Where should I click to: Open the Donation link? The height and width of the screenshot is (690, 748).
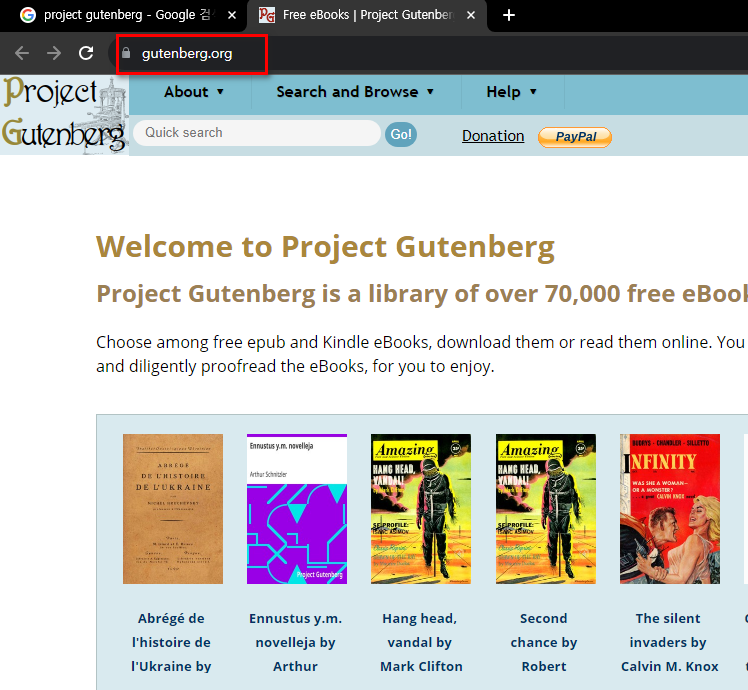pos(493,136)
